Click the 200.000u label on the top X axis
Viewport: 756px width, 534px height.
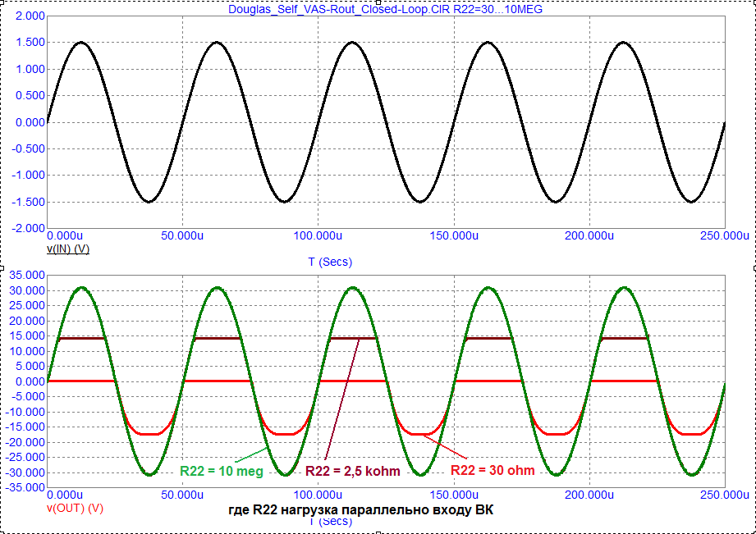click(x=589, y=235)
